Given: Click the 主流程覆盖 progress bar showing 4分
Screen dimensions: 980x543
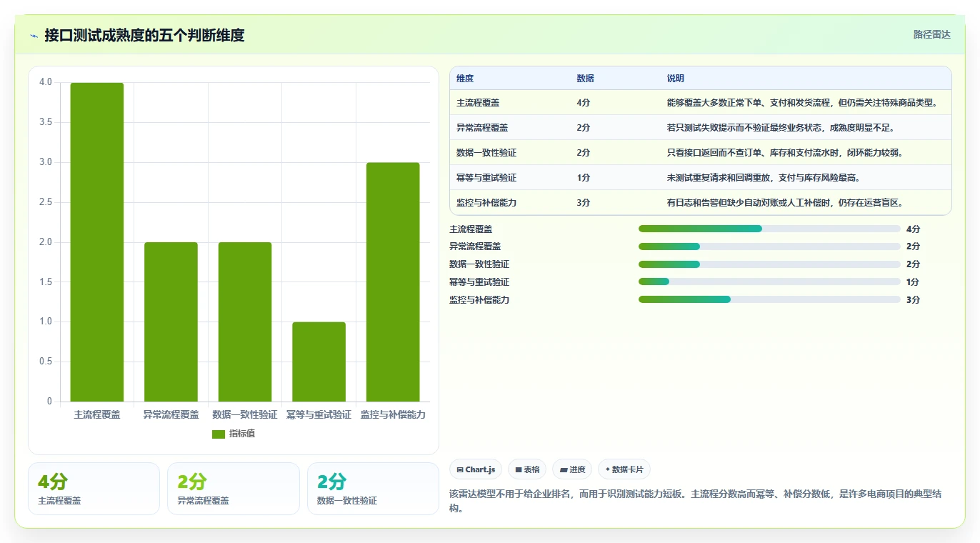Looking at the screenshot, I should (x=769, y=229).
